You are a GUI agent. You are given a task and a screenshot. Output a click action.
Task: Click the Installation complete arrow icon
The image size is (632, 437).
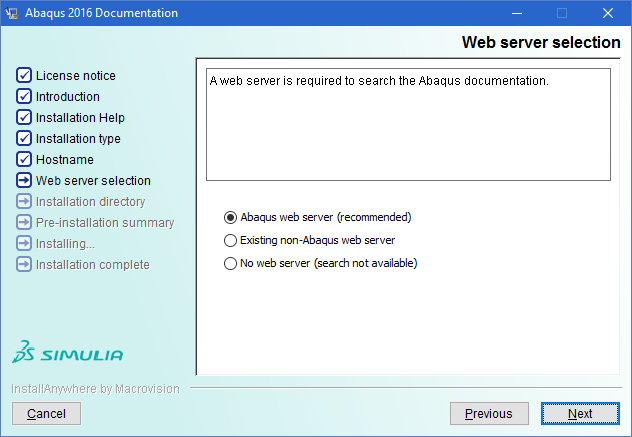(x=24, y=264)
